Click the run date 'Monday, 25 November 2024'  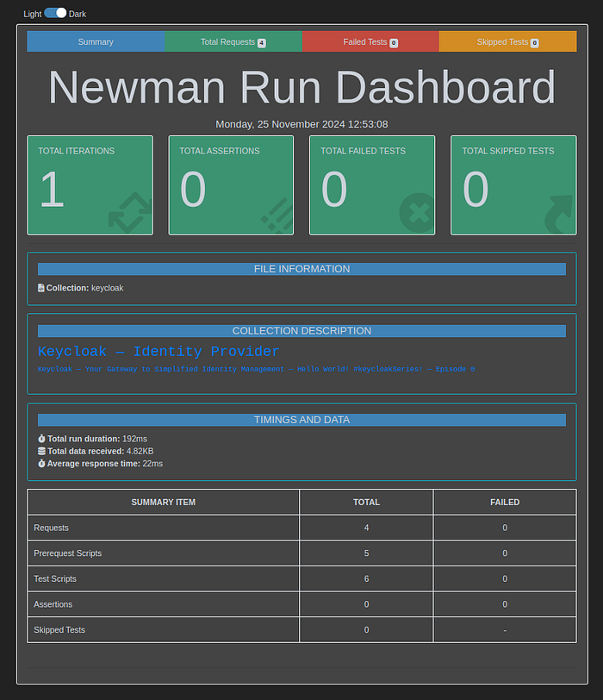click(x=302, y=124)
